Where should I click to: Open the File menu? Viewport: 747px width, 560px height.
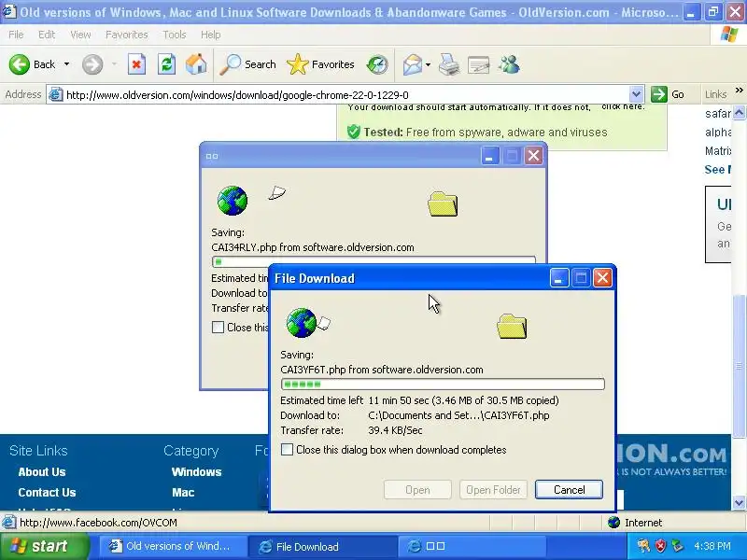pyautogui.click(x=16, y=35)
